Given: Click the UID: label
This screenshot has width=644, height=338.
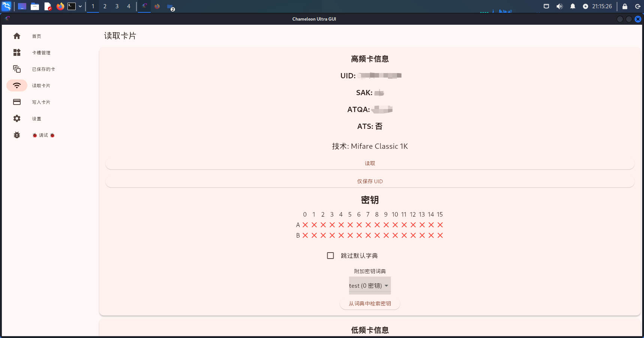Looking at the screenshot, I should 348,76.
